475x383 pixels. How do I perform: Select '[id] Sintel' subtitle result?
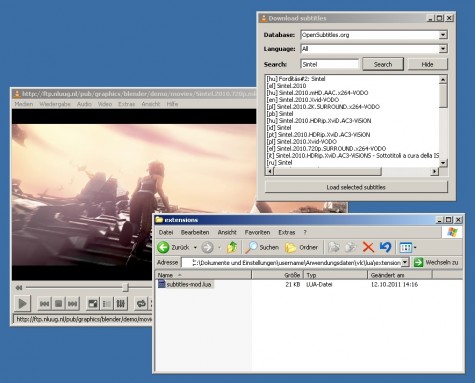[279, 128]
